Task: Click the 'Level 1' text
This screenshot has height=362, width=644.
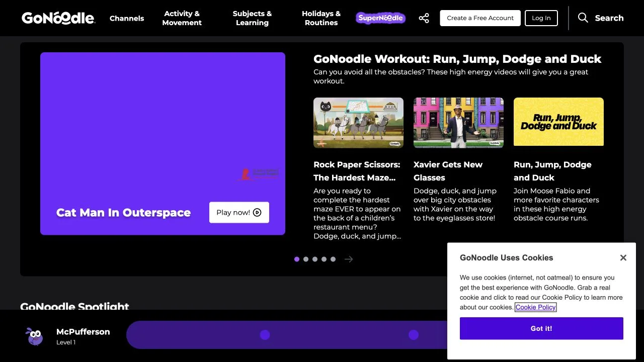Action: [x=66, y=342]
